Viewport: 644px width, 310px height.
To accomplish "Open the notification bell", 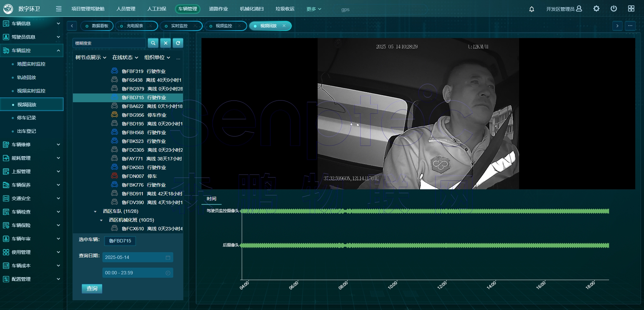I will click(532, 9).
